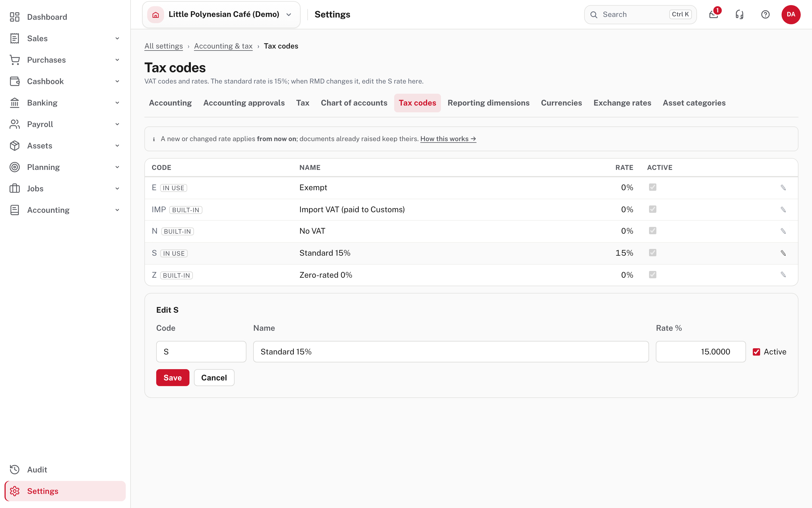This screenshot has width=812, height=508.
Task: Click the Banking building icon
Action: 14,103
